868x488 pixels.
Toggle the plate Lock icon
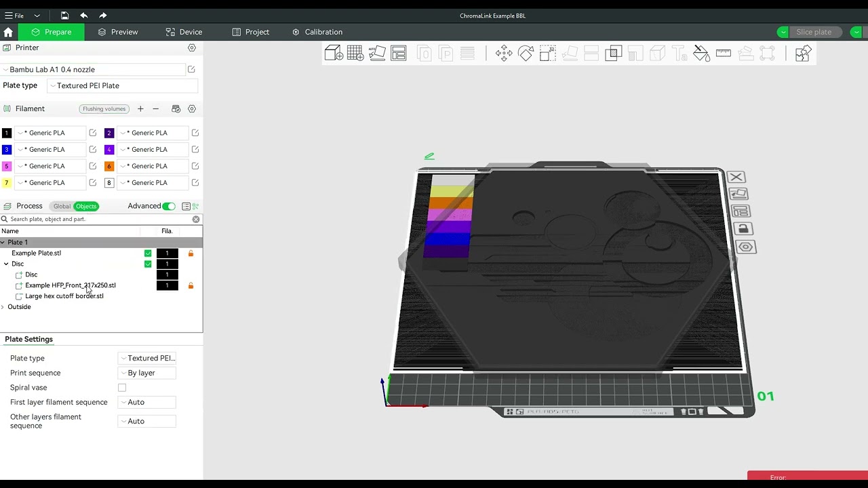743,229
